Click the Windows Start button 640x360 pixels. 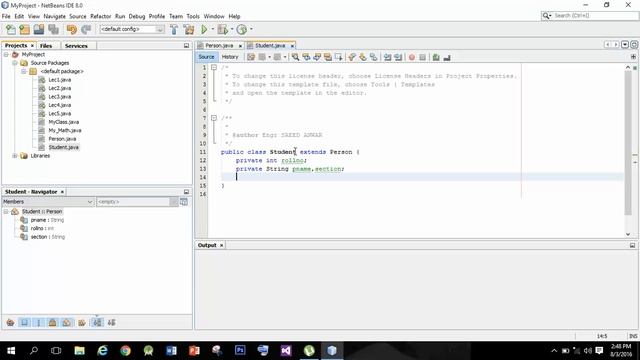11,351
